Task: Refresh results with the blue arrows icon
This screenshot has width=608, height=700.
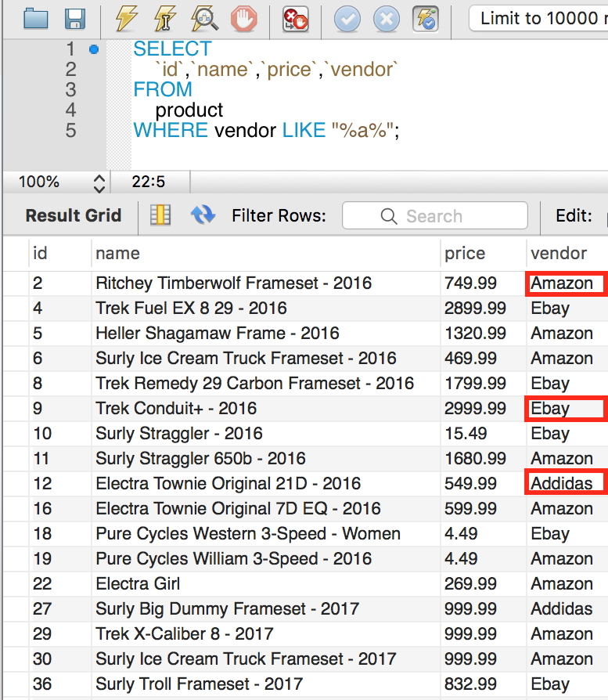Action: tap(203, 215)
